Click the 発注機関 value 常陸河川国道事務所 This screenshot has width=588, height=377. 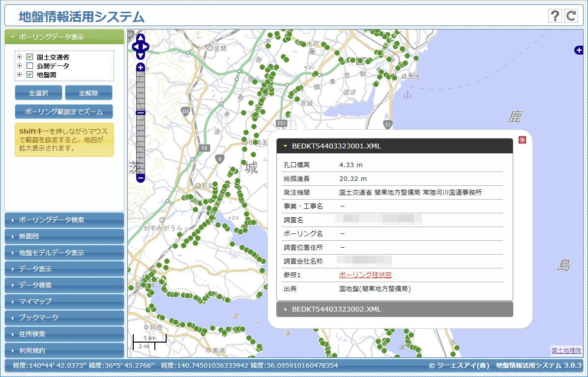pos(452,193)
